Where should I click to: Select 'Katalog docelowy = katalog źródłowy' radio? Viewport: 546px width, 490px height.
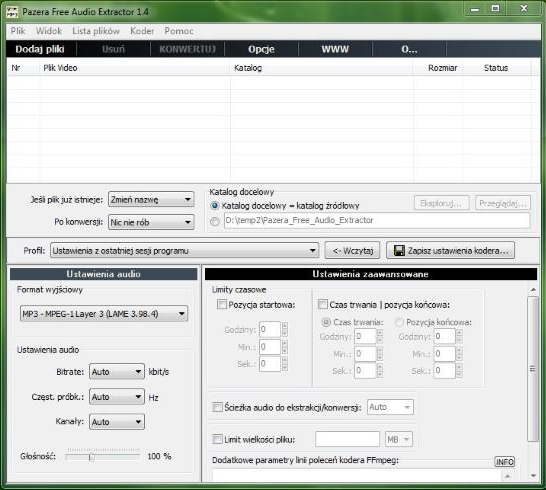(215, 206)
